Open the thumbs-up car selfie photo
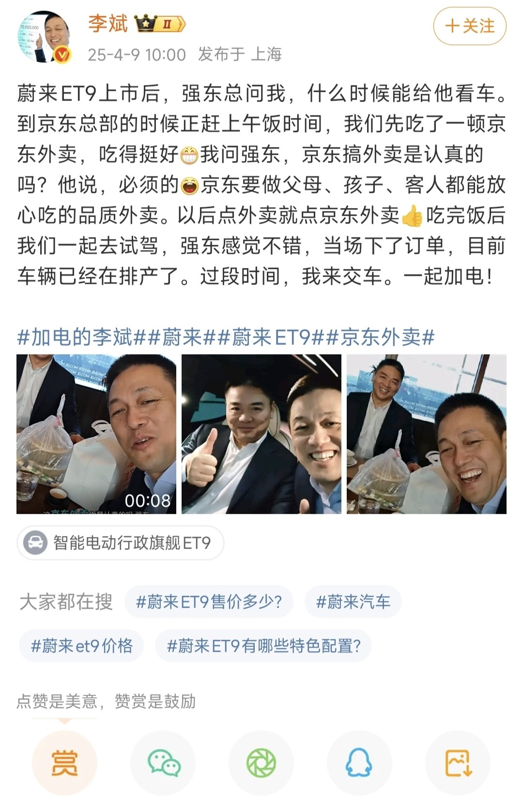This screenshot has width=523, height=812. [x=261, y=434]
